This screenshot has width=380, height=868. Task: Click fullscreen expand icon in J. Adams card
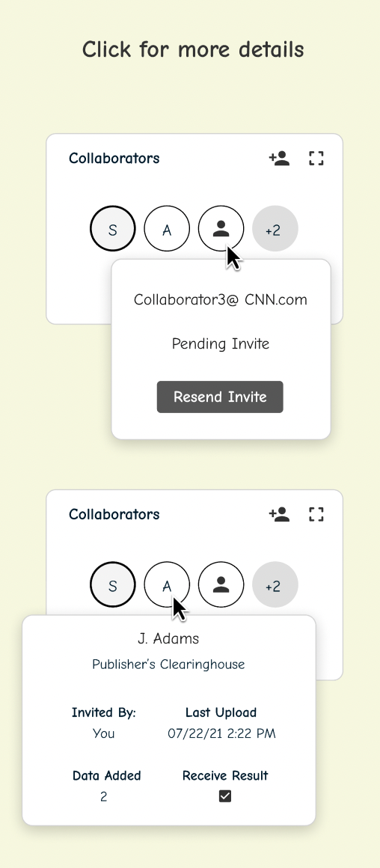(x=316, y=514)
